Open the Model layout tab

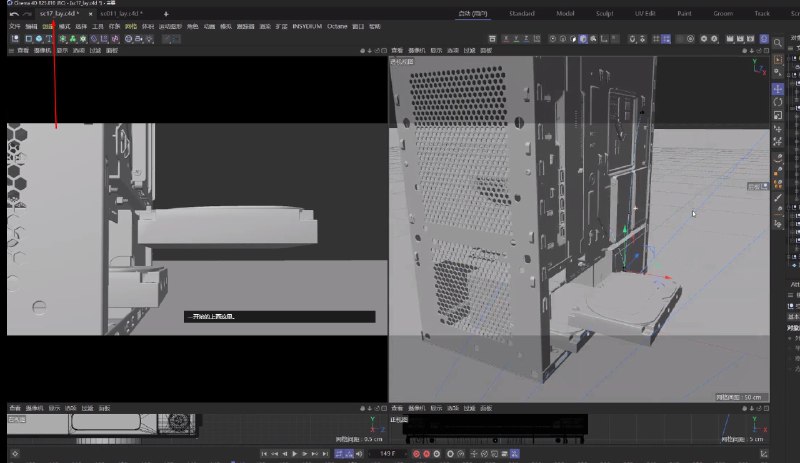click(565, 13)
